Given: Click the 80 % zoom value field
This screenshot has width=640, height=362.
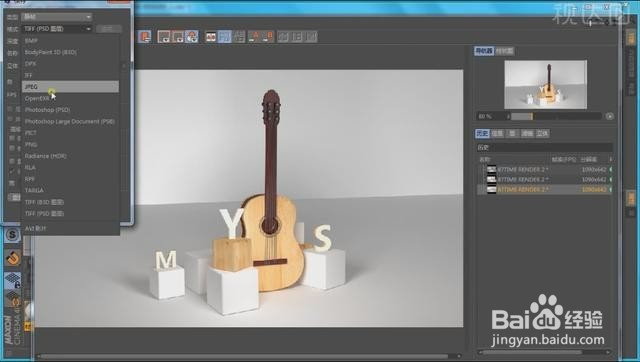Looking at the screenshot, I should click(491, 116).
